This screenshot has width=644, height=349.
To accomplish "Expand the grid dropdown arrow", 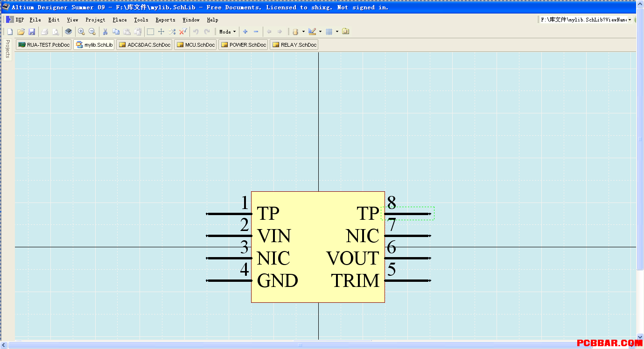I will point(337,32).
